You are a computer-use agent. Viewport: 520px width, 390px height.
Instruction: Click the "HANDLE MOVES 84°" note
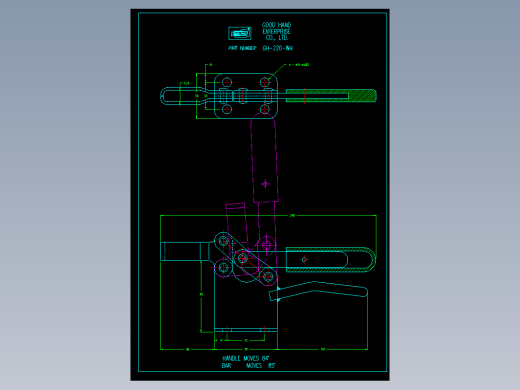[245, 359]
